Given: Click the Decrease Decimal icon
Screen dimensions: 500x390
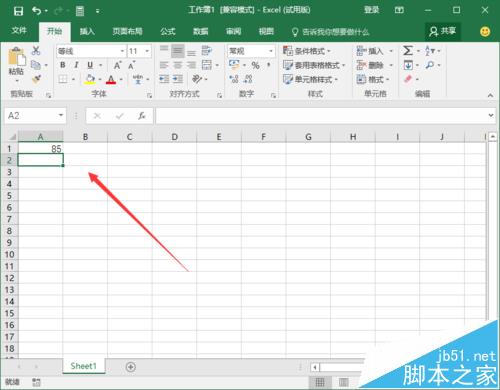Looking at the screenshot, I should coord(248,79).
